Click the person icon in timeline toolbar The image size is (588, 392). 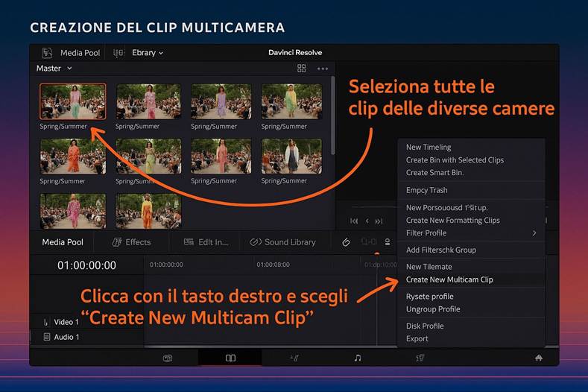388,242
